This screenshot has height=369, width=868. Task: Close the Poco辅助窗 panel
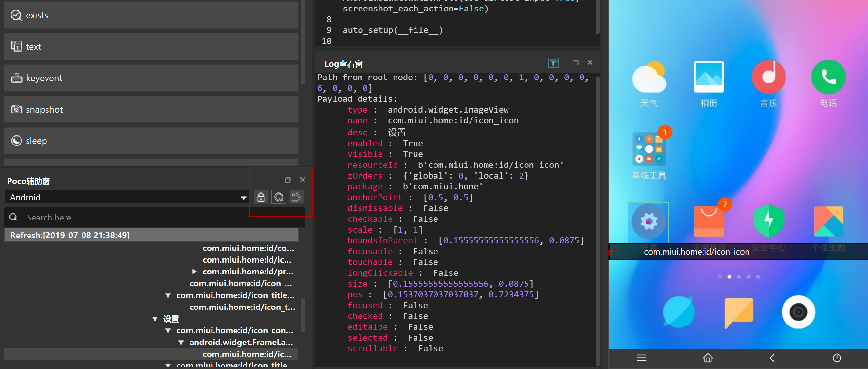(302, 180)
